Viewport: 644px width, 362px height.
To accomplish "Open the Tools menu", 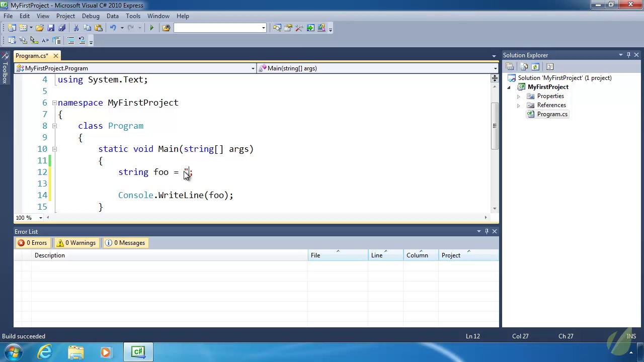I will coord(133,16).
